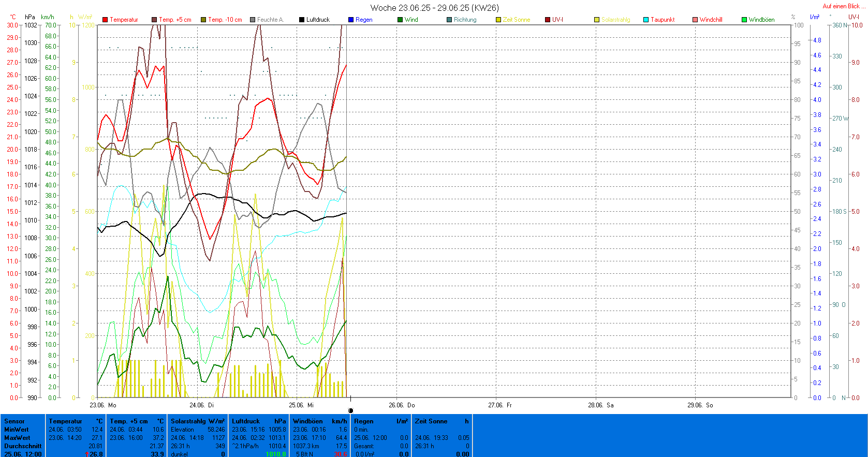Viewport: 868px width, 457px height.
Task: Click the minimum temperature value 12.4
Action: [x=97, y=430]
